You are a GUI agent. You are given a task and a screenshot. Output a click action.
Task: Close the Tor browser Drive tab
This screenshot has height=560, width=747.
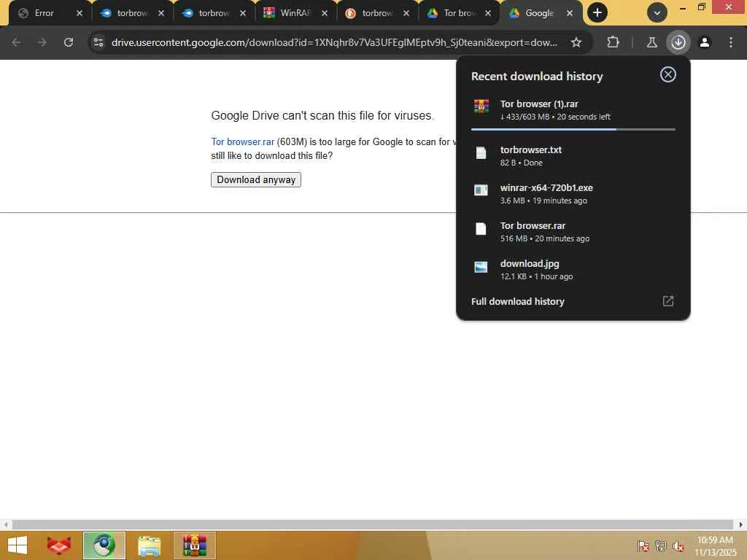coord(488,13)
